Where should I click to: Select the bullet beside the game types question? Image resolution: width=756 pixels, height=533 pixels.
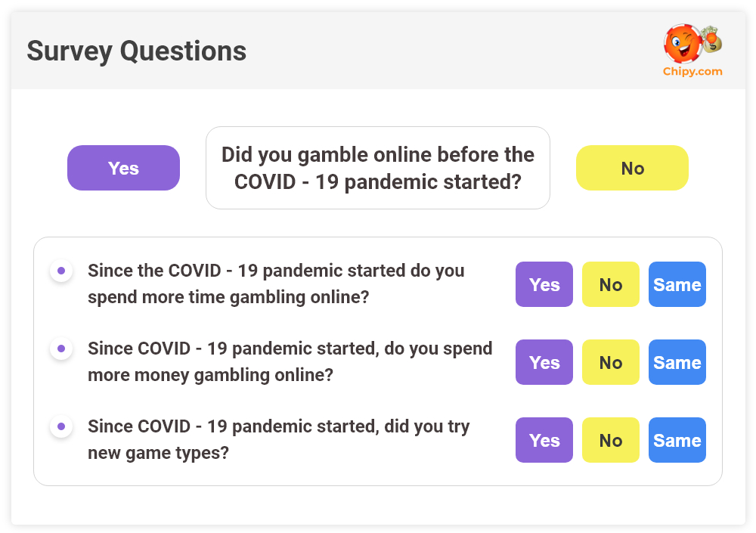[x=60, y=426]
